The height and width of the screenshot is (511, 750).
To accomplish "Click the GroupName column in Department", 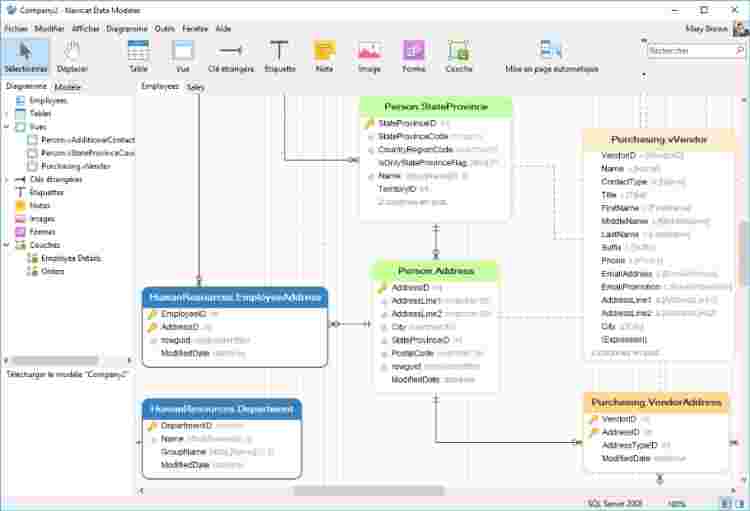I will coord(183,452).
